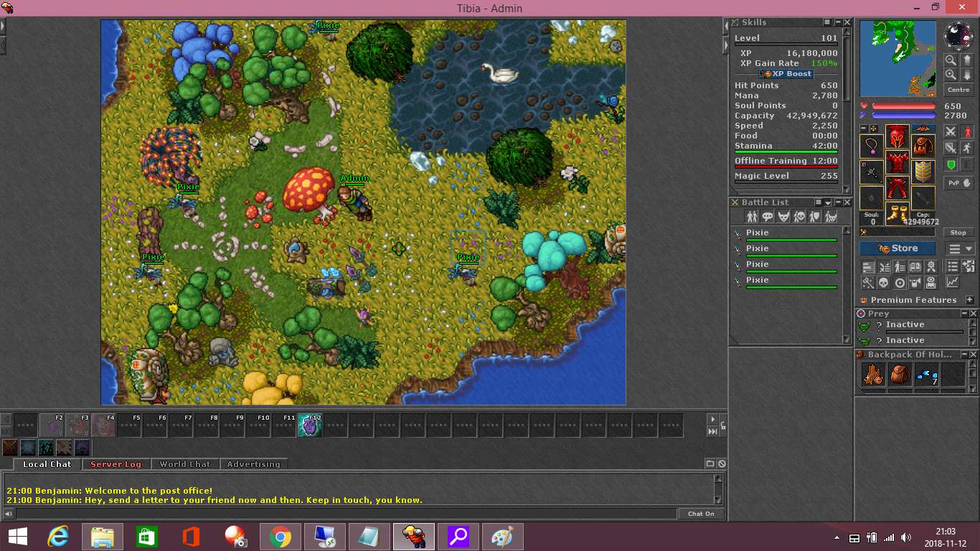Select the red armor slot
Viewport: 980px width, 551px height.
click(x=897, y=162)
